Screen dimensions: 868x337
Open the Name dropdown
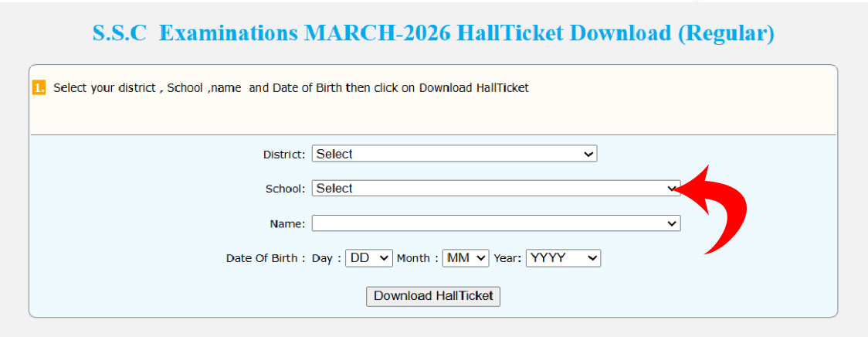[x=496, y=223]
